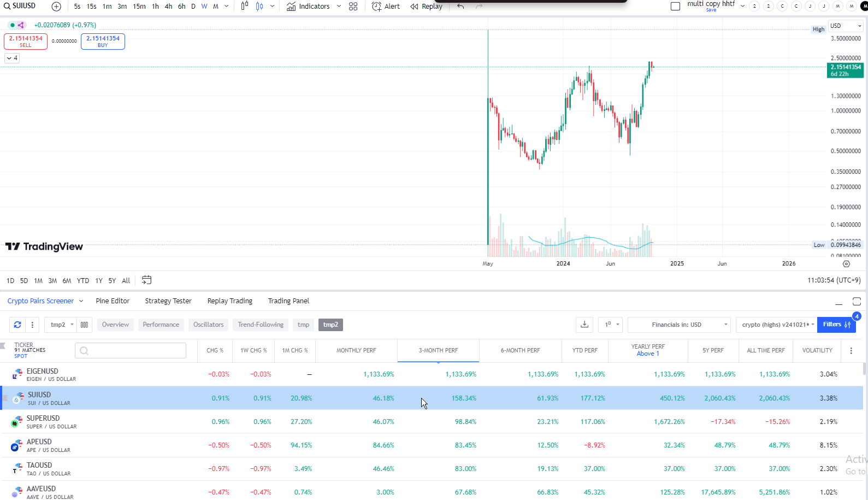Click the compare/add symbol plus icon

point(56,7)
